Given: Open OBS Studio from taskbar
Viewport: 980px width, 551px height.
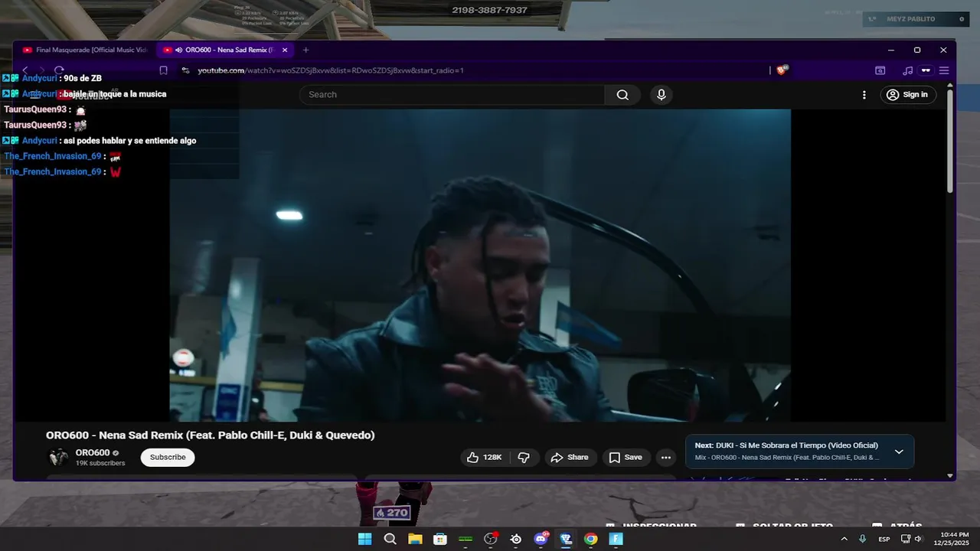Looking at the screenshot, I should tap(491, 539).
